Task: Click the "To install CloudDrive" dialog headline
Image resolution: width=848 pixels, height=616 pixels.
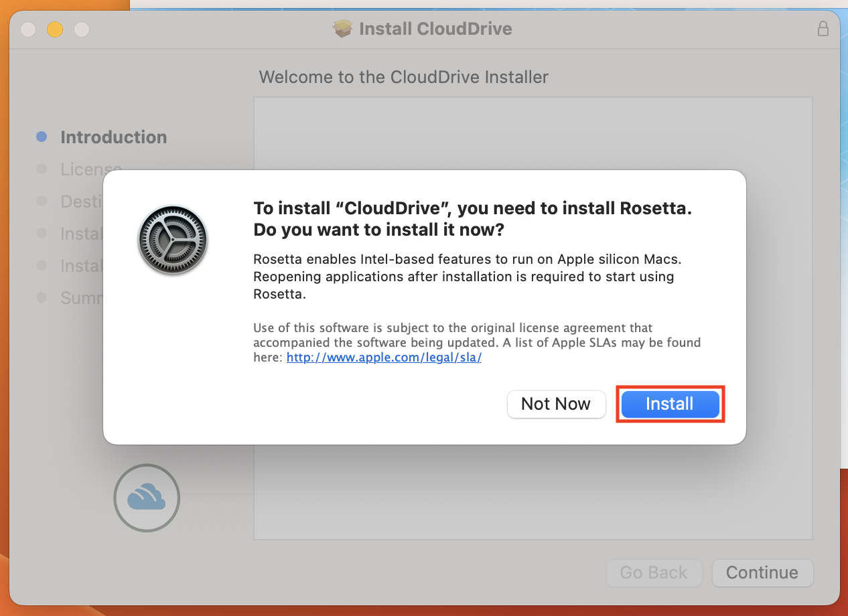Action: (472, 219)
